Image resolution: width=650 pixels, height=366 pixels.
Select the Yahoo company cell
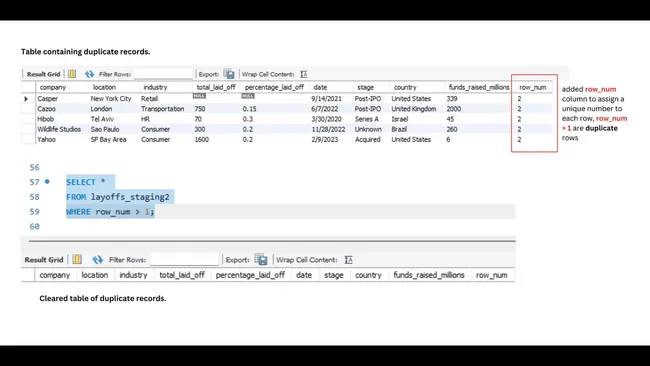pos(46,140)
